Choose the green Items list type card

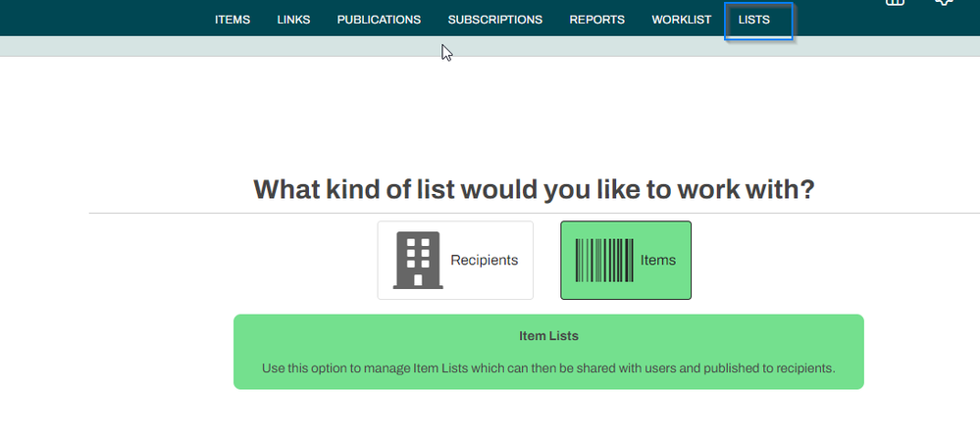[626, 260]
